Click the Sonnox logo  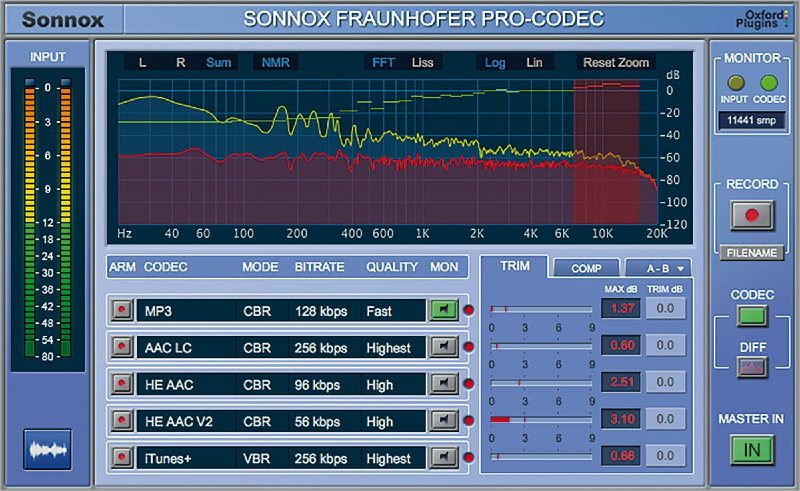click(x=63, y=19)
